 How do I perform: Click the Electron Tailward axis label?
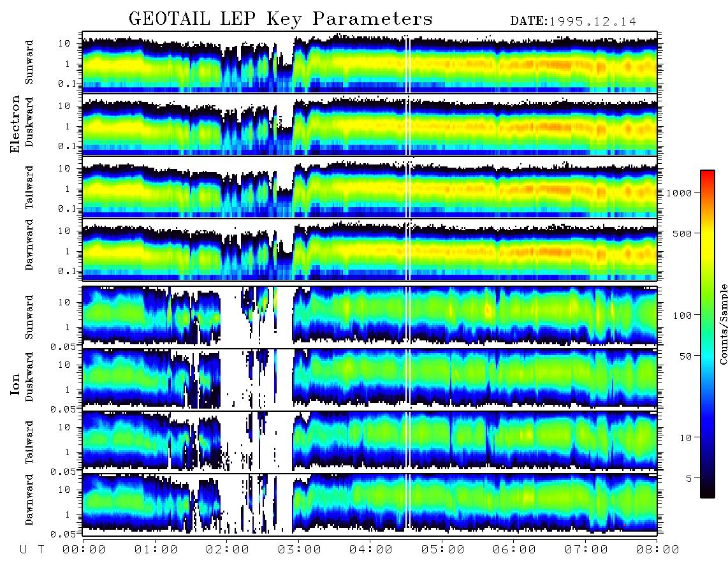[x=29, y=187]
